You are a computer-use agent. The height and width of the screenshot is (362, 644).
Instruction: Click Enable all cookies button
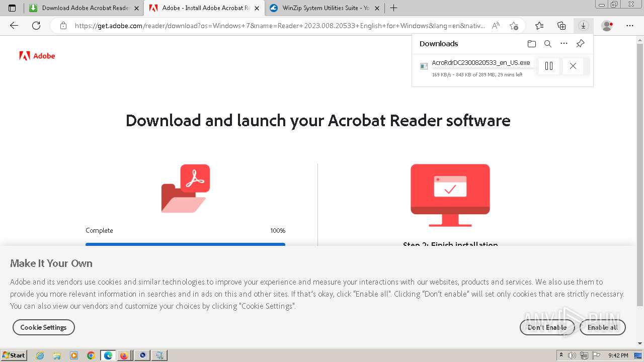[603, 327]
